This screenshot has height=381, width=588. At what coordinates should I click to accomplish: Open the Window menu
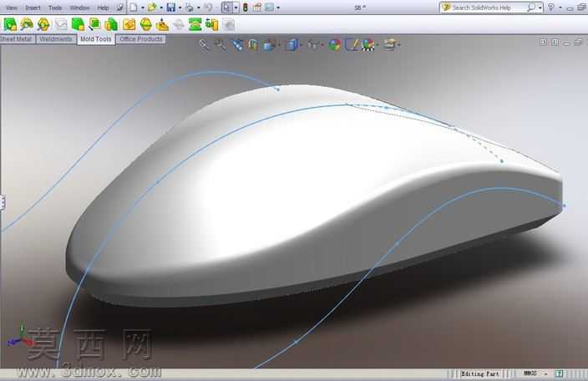(x=79, y=8)
